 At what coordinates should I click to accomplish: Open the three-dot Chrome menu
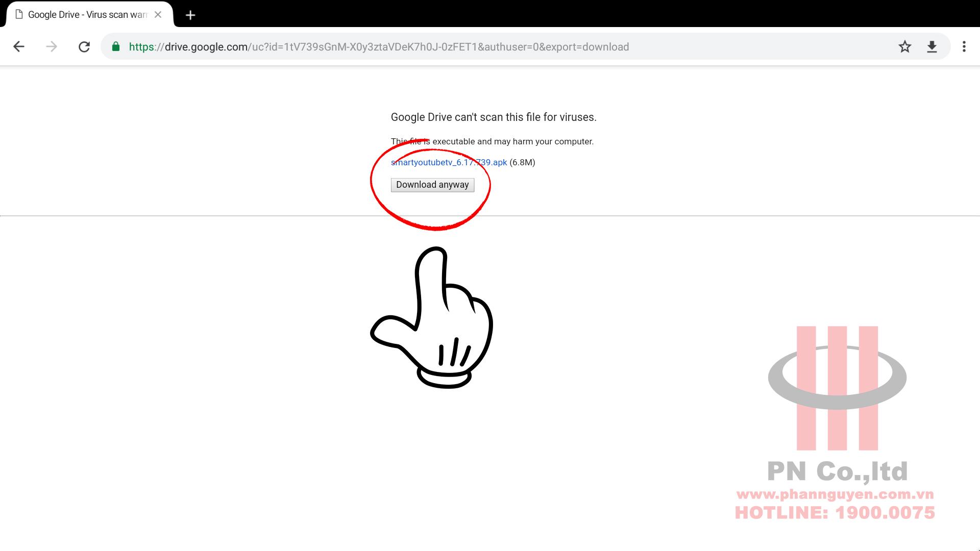(x=964, y=47)
